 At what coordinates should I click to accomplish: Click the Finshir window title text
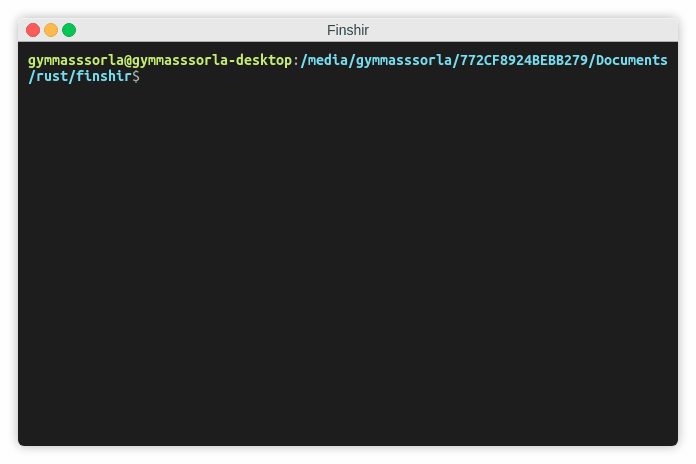pyautogui.click(x=348, y=30)
